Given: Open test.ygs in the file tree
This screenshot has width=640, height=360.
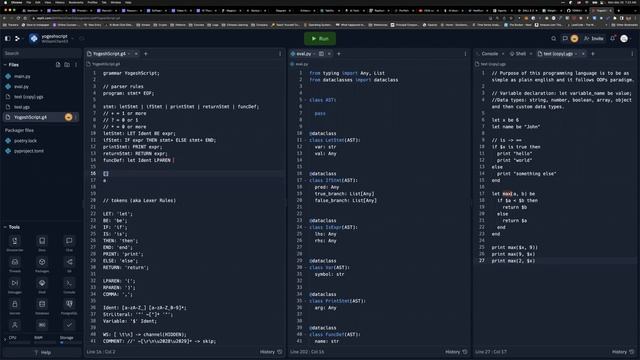Looking at the screenshot, I should 22,107.
